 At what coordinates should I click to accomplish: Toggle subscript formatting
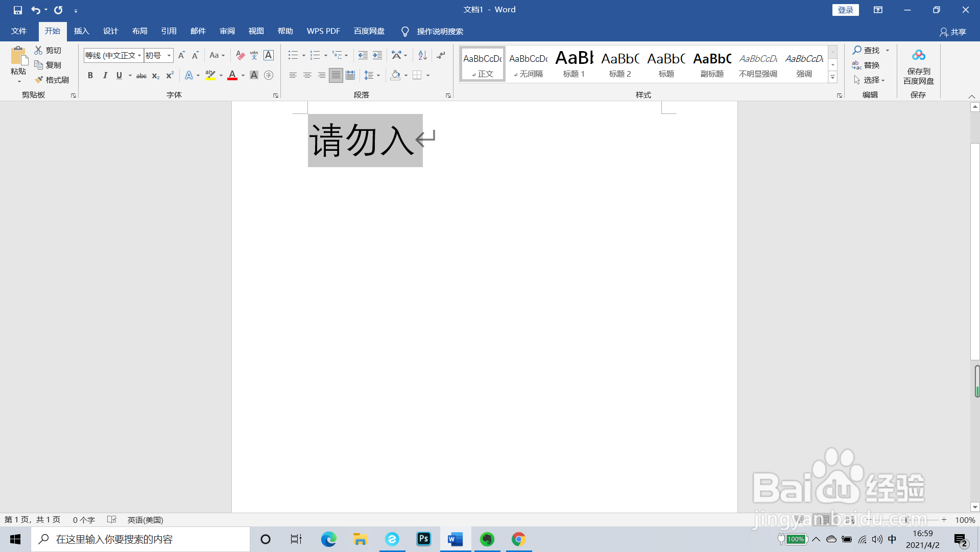156,75
